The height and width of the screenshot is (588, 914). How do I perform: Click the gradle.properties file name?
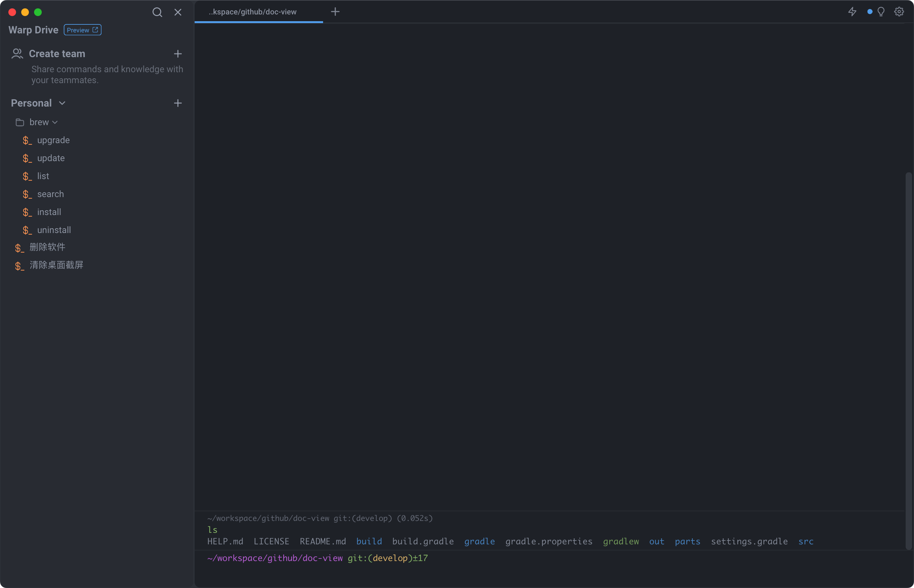click(x=549, y=541)
